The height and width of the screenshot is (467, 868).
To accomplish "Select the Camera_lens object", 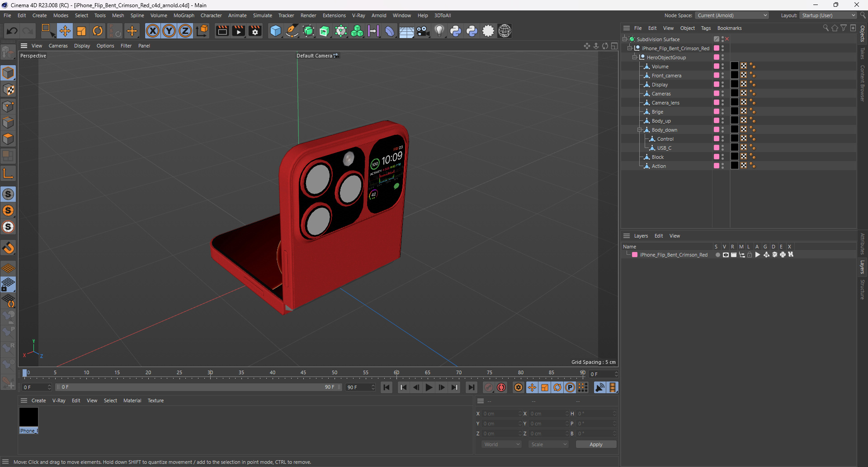I will tap(665, 103).
